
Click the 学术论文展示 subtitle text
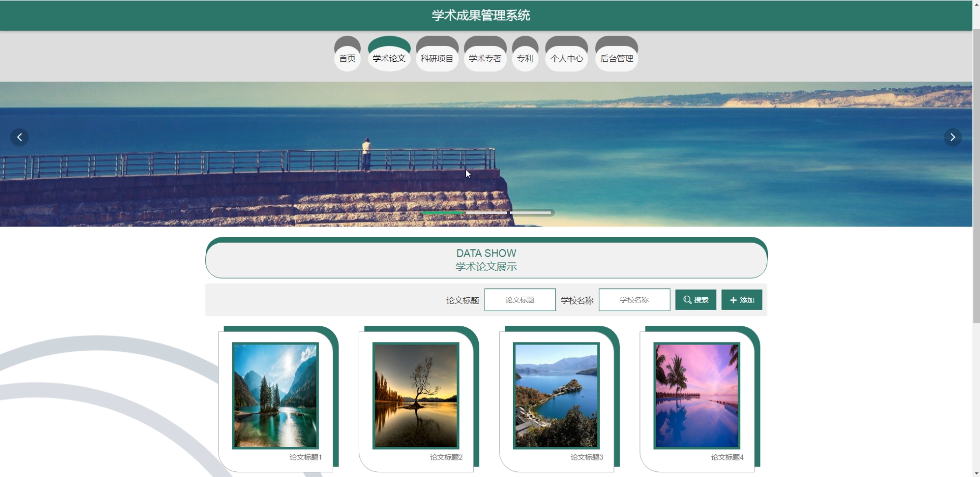pyautogui.click(x=486, y=267)
